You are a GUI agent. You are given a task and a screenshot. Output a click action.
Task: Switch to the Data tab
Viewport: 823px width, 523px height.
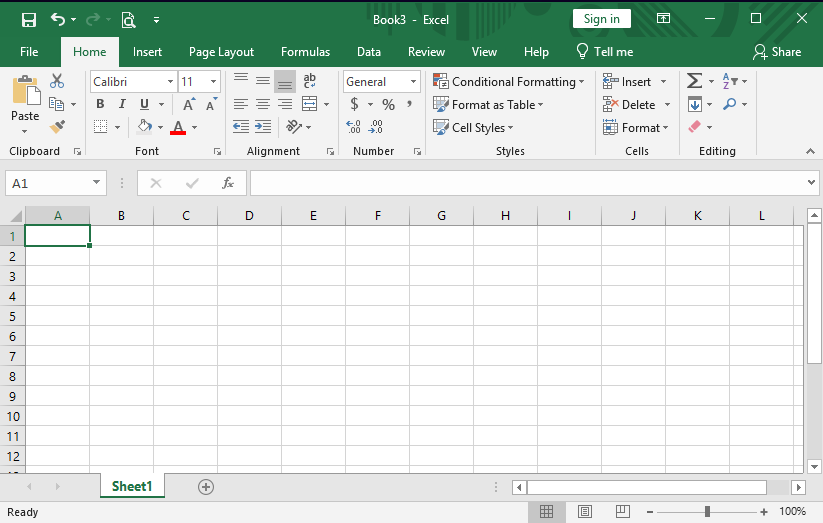368,51
